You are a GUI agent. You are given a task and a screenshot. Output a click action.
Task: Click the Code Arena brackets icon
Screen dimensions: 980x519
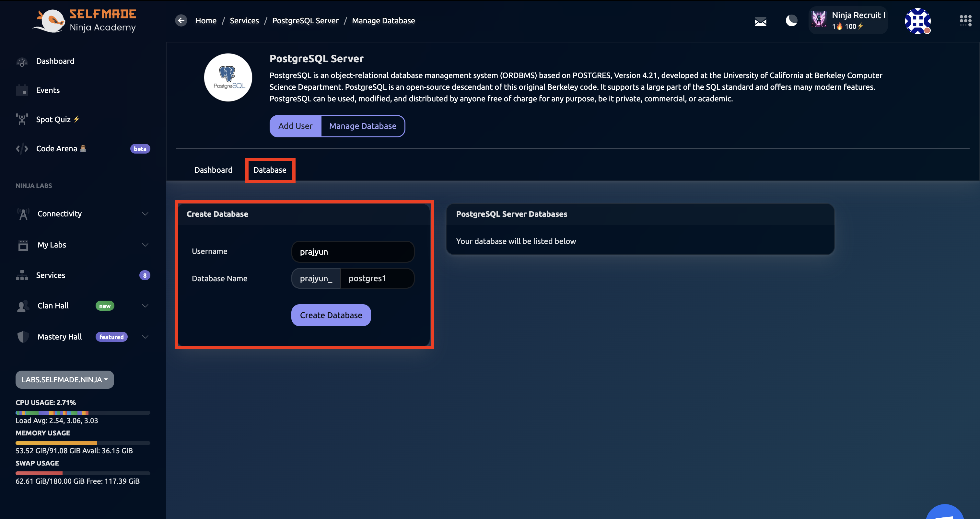(x=22, y=149)
